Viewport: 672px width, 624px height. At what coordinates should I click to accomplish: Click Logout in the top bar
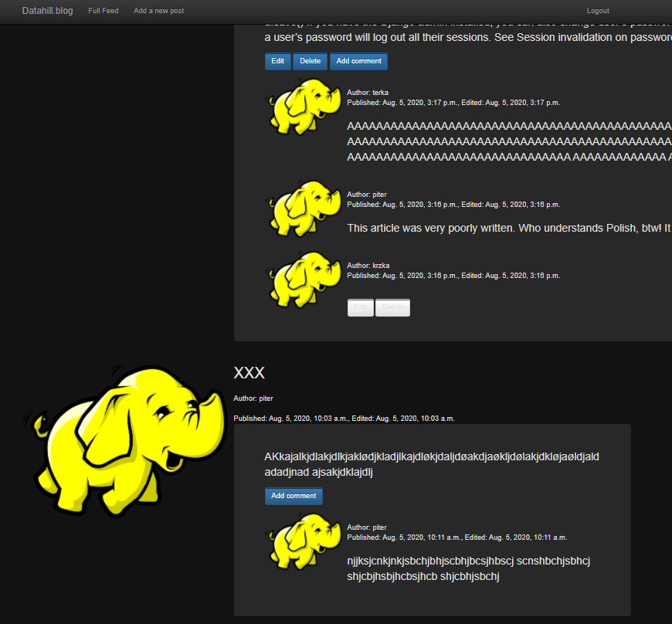pyautogui.click(x=598, y=11)
